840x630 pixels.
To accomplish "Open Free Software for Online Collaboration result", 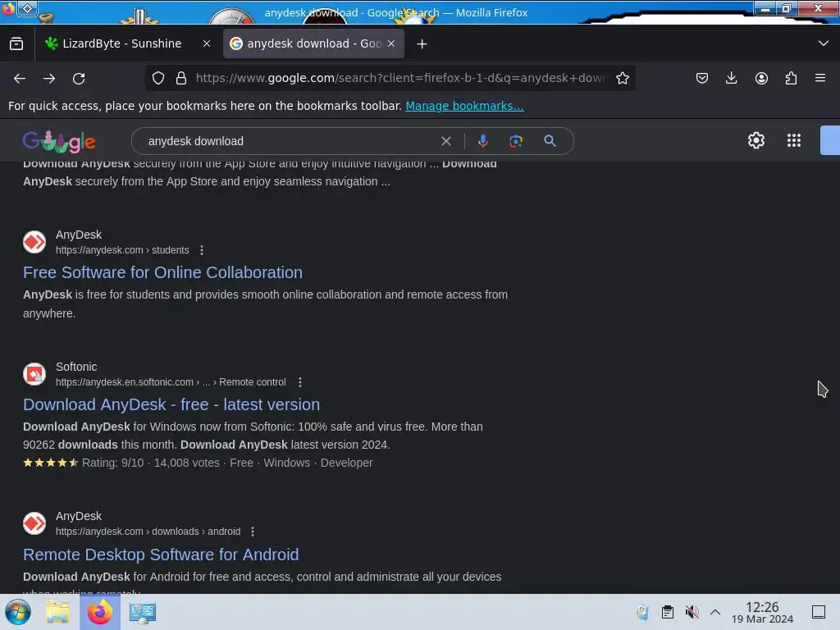I will tap(163, 272).
